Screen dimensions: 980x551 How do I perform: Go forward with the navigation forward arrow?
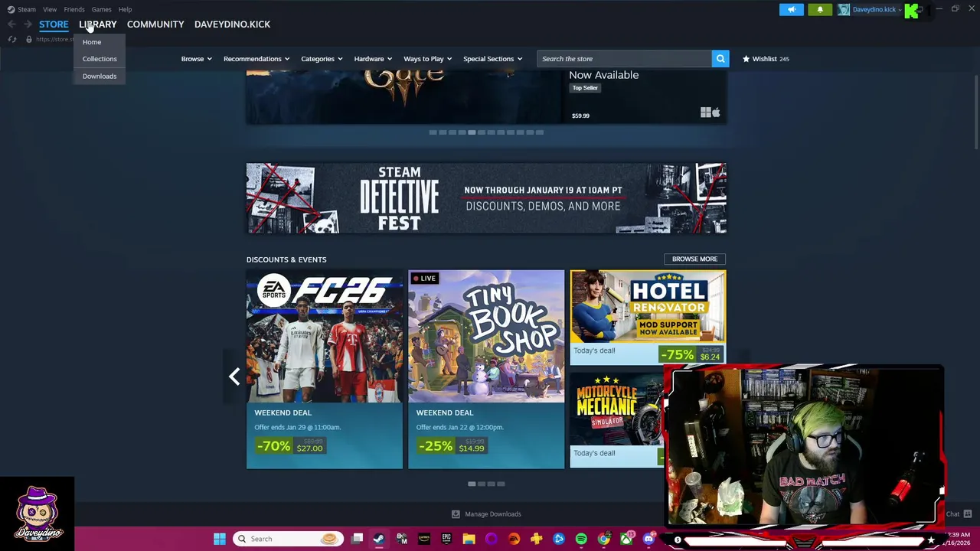tap(28, 24)
